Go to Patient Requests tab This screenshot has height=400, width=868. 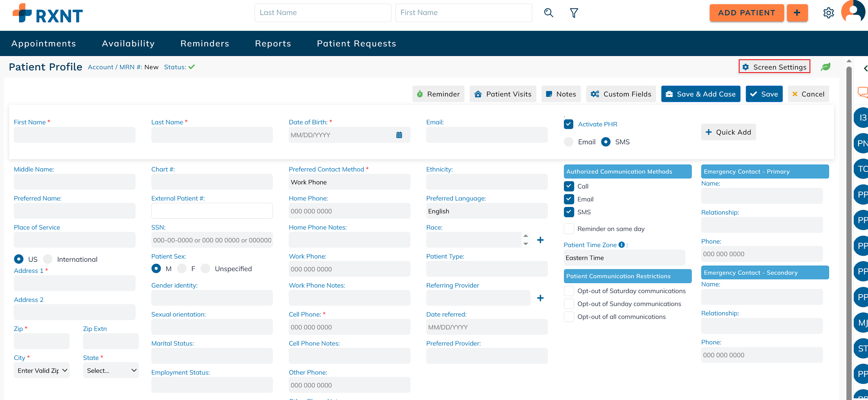coord(356,44)
